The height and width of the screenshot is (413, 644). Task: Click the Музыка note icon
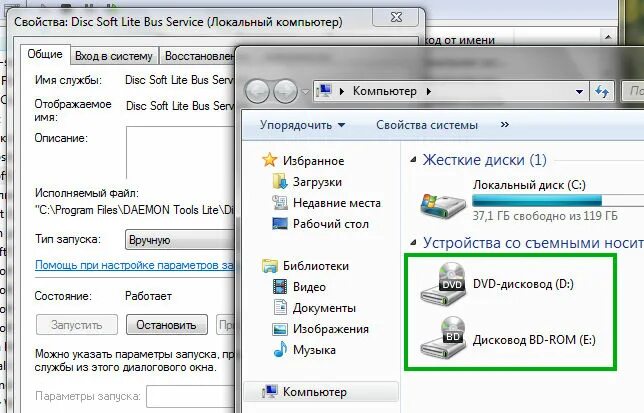(280, 349)
